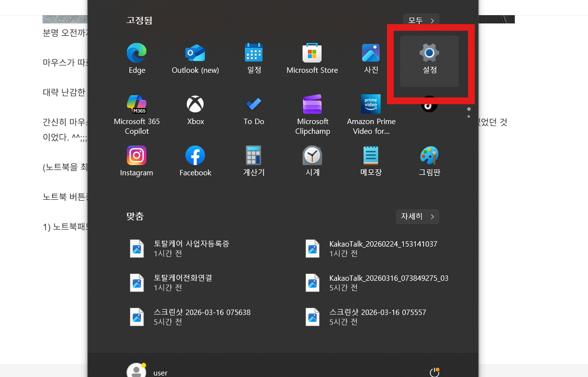Image resolution: width=588 pixels, height=377 pixels.
Task: Open the 사진 photos app
Action: click(371, 59)
